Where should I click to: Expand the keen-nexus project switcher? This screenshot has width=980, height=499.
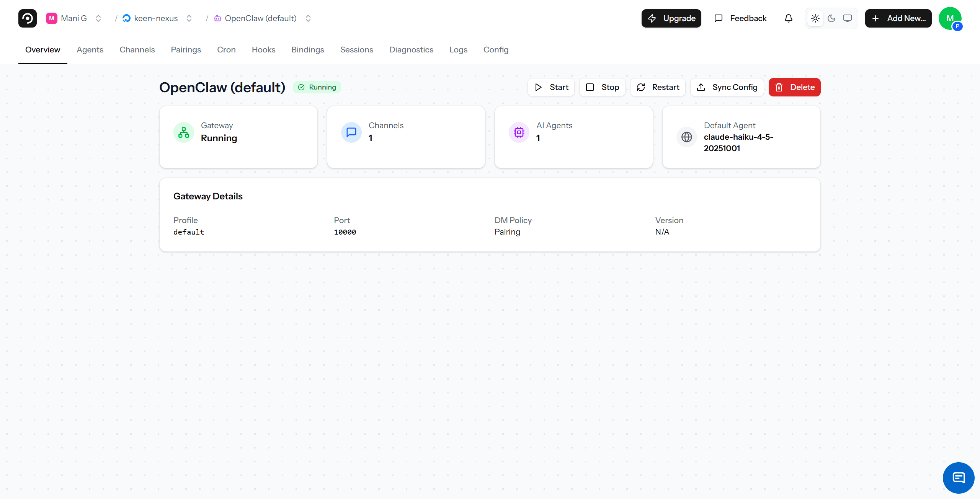tap(189, 18)
